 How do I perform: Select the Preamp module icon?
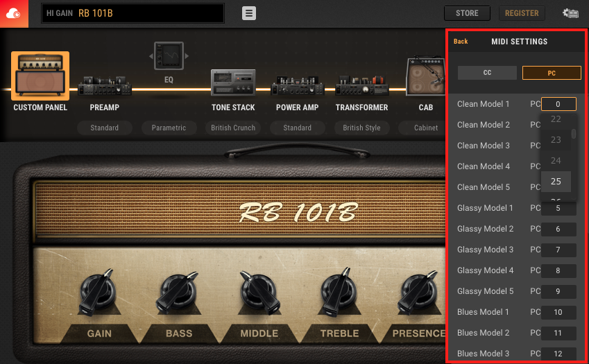pyautogui.click(x=105, y=85)
